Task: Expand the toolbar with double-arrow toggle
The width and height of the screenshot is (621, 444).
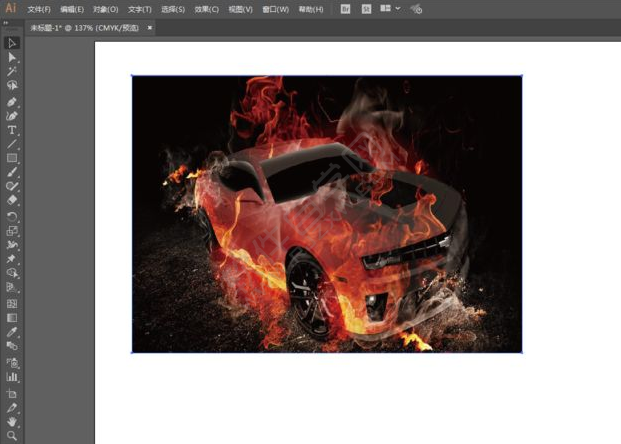Action: pyautogui.click(x=6, y=23)
